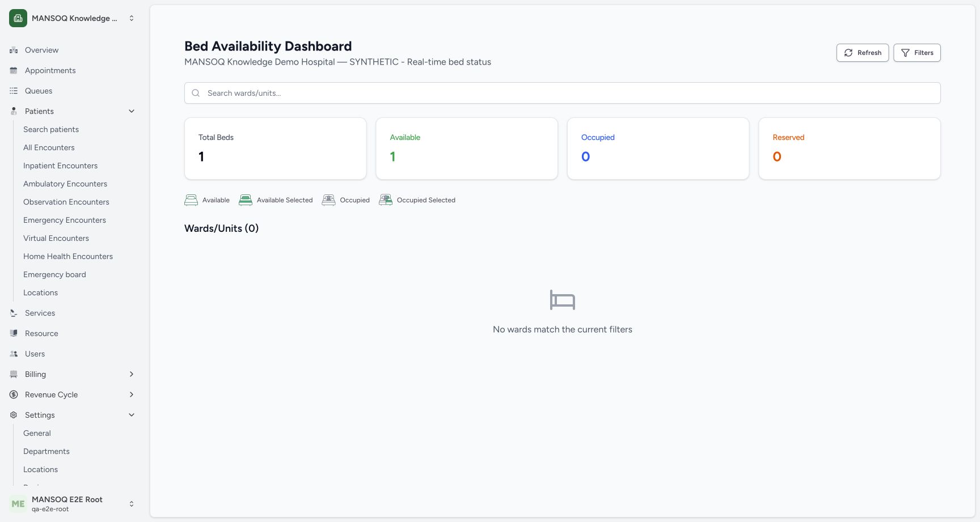Open All Encounters
This screenshot has width=980, height=522.
click(49, 147)
